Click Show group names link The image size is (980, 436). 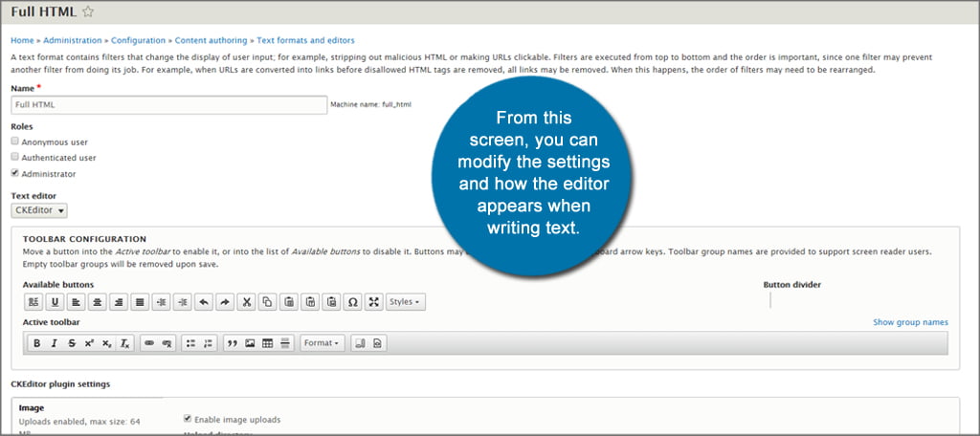coord(911,322)
